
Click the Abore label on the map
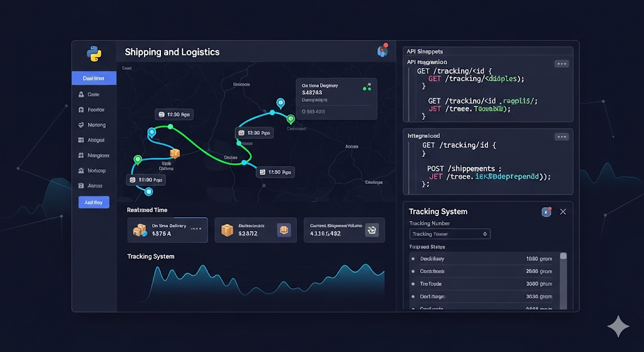click(352, 146)
